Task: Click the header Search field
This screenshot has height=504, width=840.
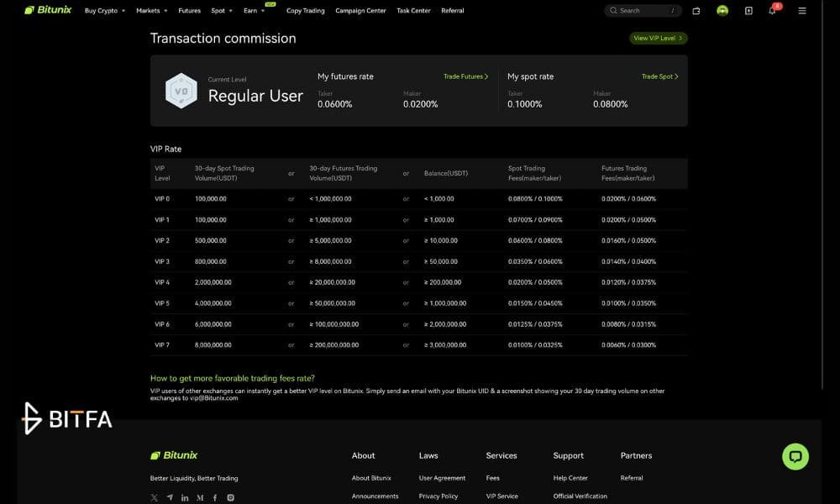Action: click(643, 10)
